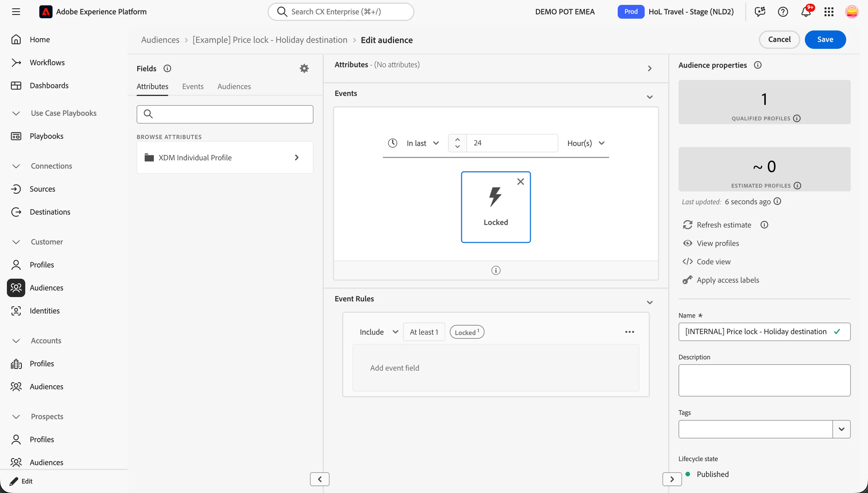Click Qualified Profiles info icon
This screenshot has width=868, height=493.
click(797, 118)
